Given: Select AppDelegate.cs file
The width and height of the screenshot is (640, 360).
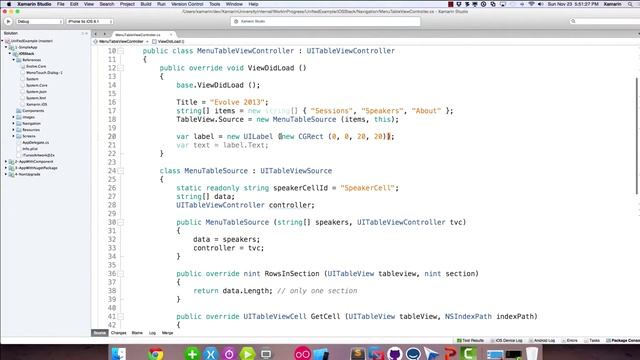Looking at the screenshot, I should click(x=35, y=142).
